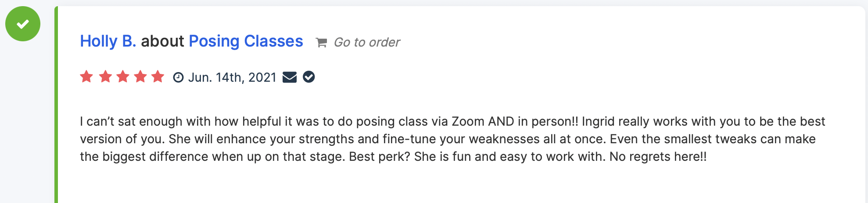This screenshot has height=203, width=868.
Task: Click empty white space below the review text
Action: click(439, 185)
